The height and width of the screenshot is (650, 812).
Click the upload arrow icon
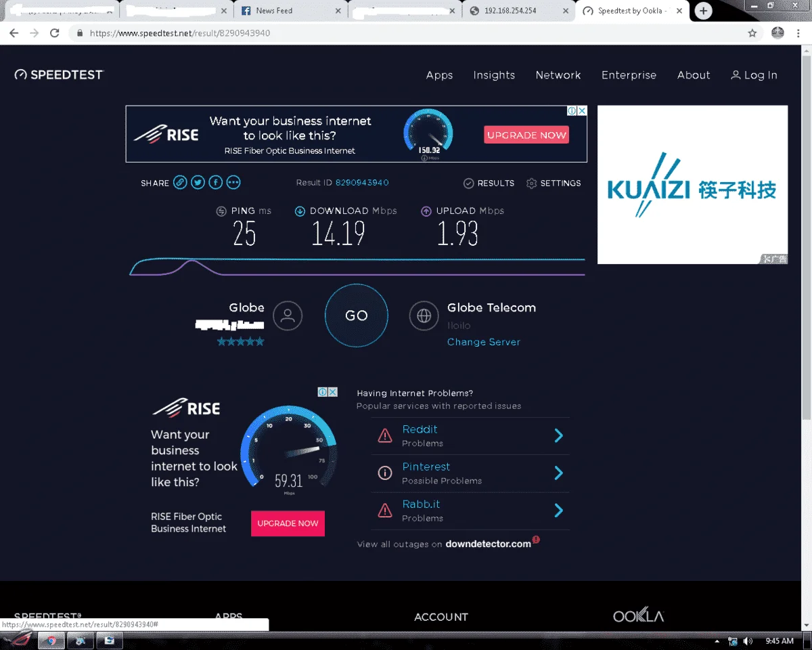point(426,211)
